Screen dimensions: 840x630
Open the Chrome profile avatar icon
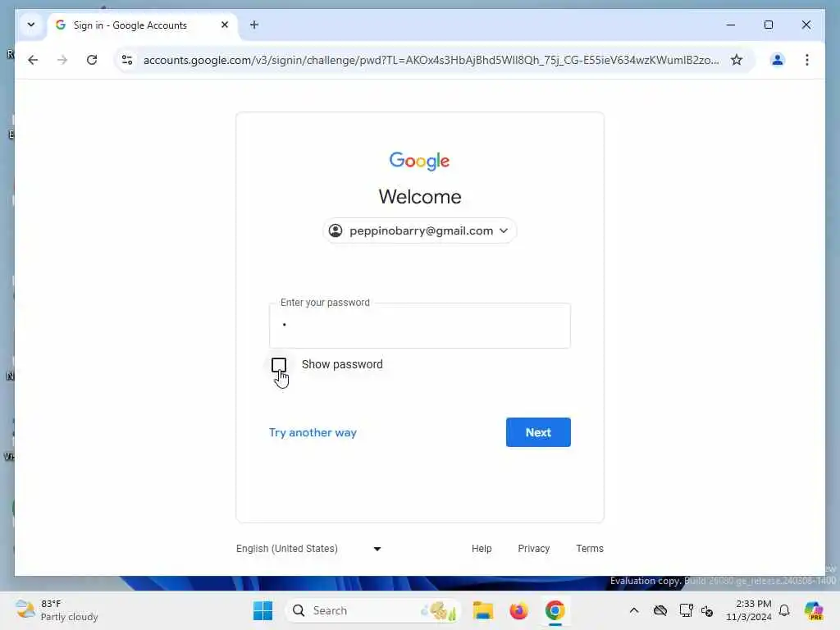pos(778,60)
